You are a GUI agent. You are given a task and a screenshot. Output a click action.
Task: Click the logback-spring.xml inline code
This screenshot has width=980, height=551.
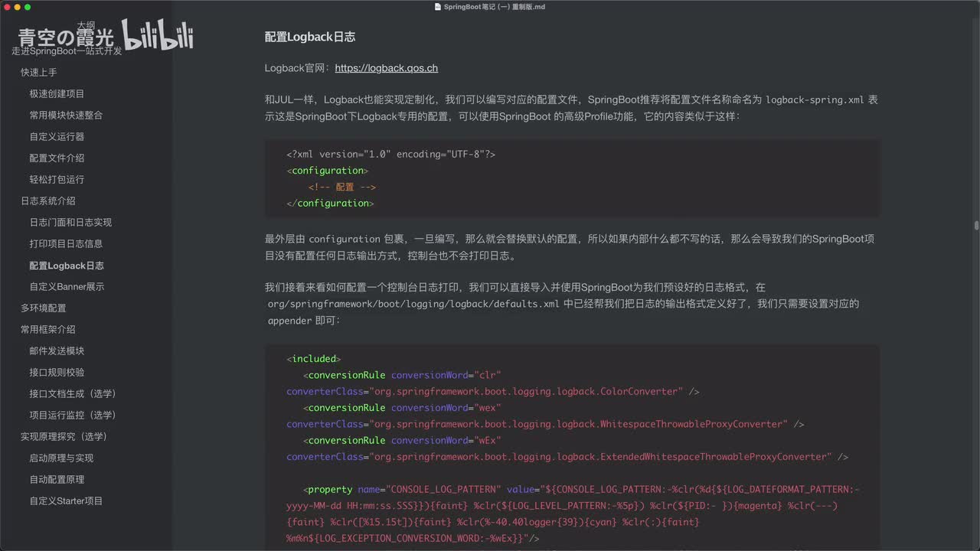pos(815,100)
